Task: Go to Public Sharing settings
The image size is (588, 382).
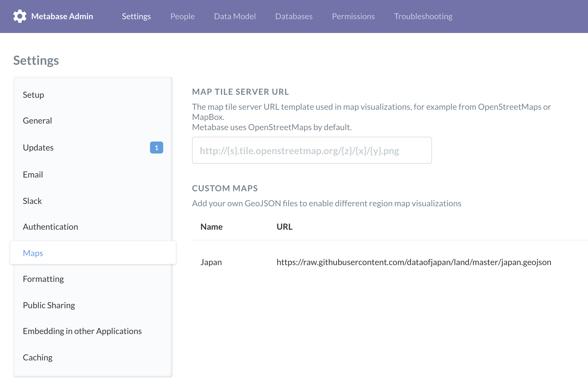Action: pyautogui.click(x=49, y=305)
